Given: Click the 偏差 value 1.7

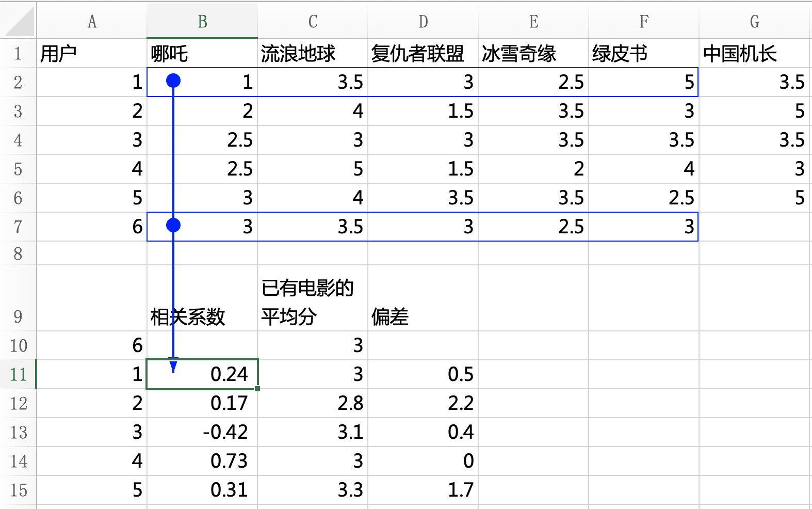Looking at the screenshot, I should click(423, 490).
